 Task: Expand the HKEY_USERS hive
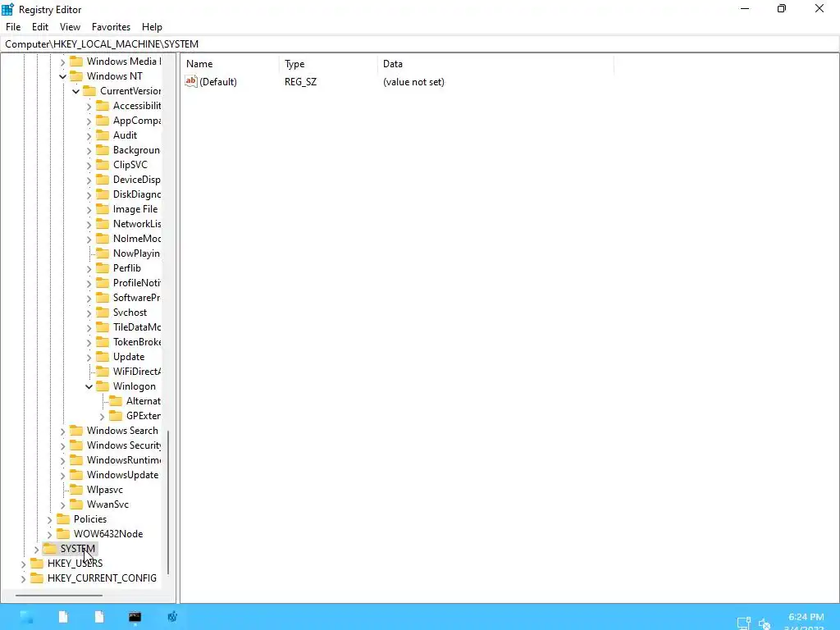23,564
